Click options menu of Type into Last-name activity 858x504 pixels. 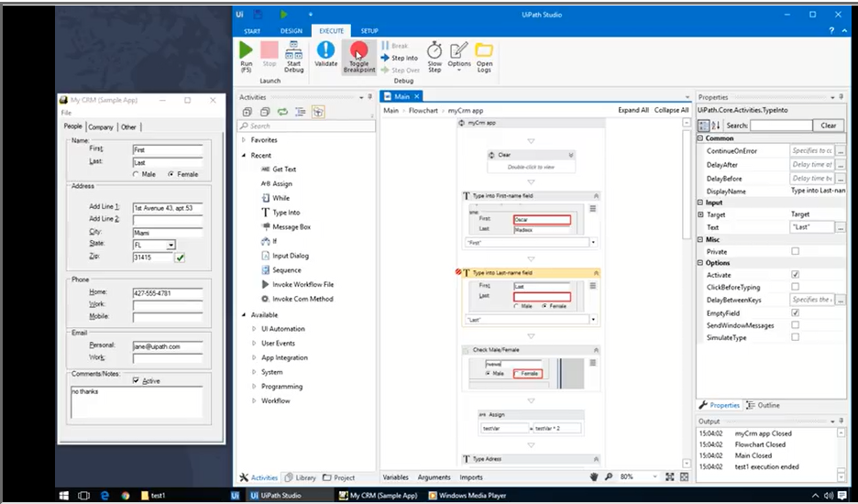click(592, 286)
